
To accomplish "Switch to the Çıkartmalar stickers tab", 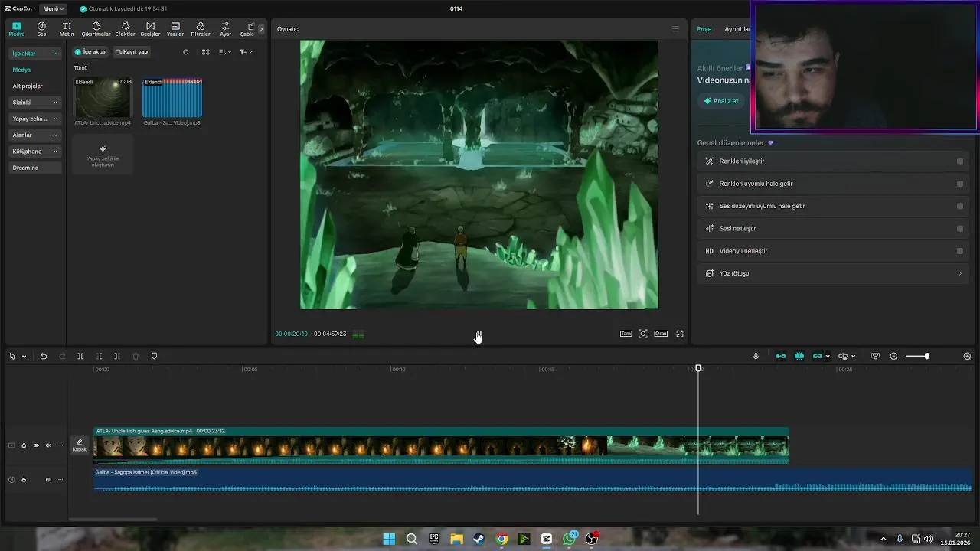I will pos(96,29).
